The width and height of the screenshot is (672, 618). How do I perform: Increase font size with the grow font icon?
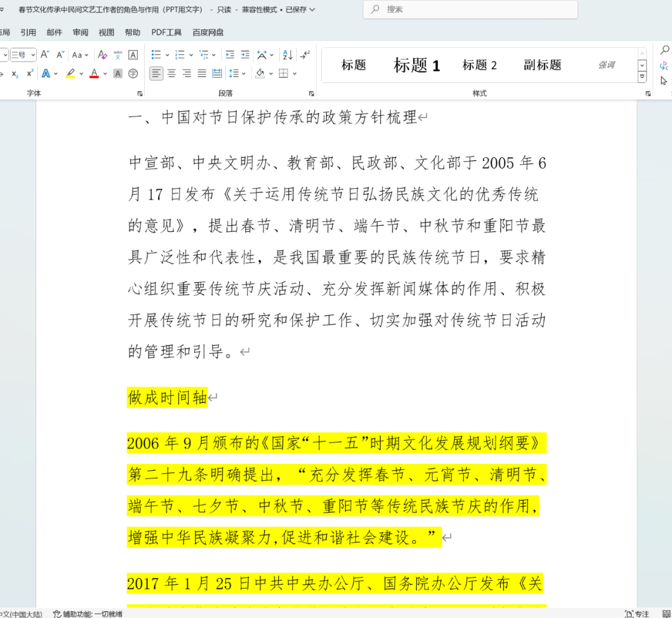click(x=45, y=55)
